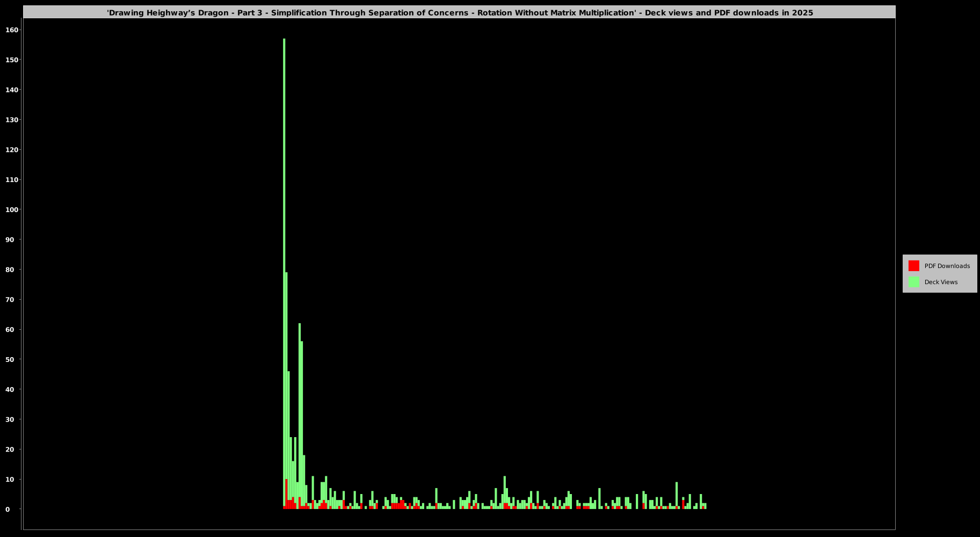Click the y-axis label 110
The image size is (980, 537).
pos(12,180)
